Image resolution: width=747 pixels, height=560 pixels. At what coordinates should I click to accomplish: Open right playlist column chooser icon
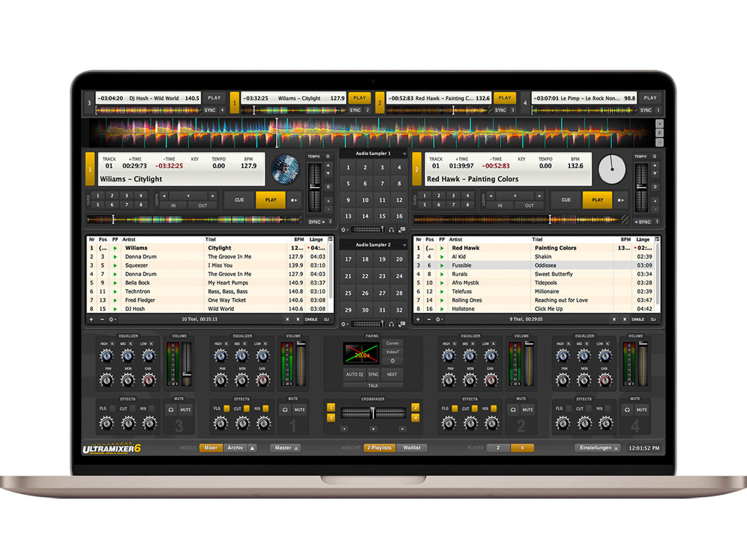[657, 239]
